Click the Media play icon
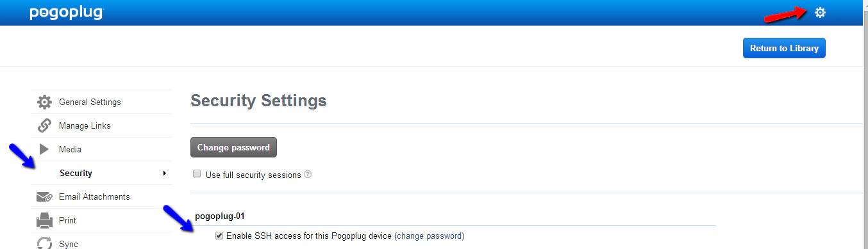The width and height of the screenshot is (868, 249). 44,149
